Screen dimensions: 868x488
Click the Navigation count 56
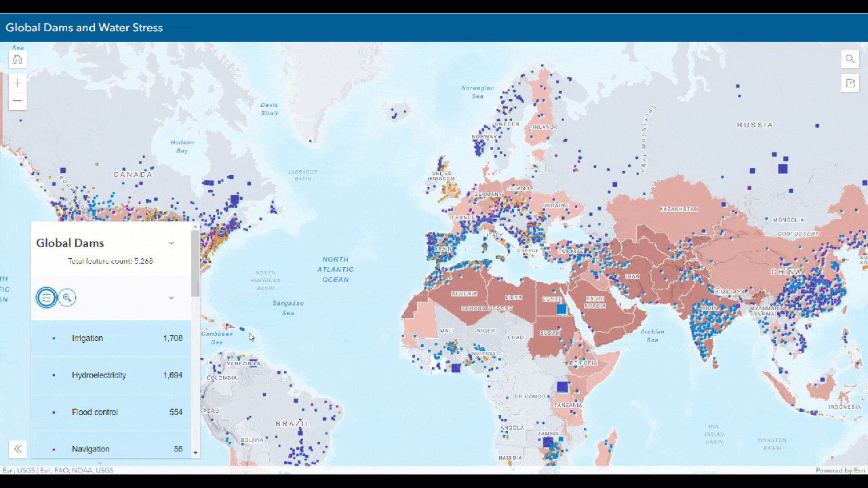pyautogui.click(x=178, y=449)
